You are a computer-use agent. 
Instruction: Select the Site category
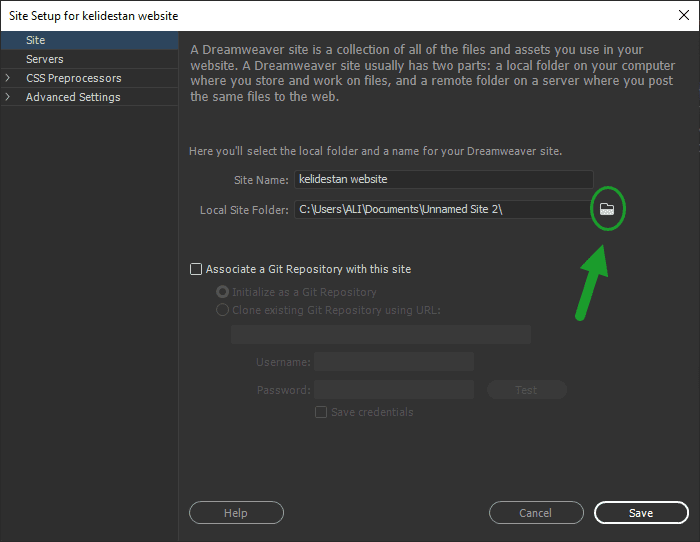click(x=89, y=40)
